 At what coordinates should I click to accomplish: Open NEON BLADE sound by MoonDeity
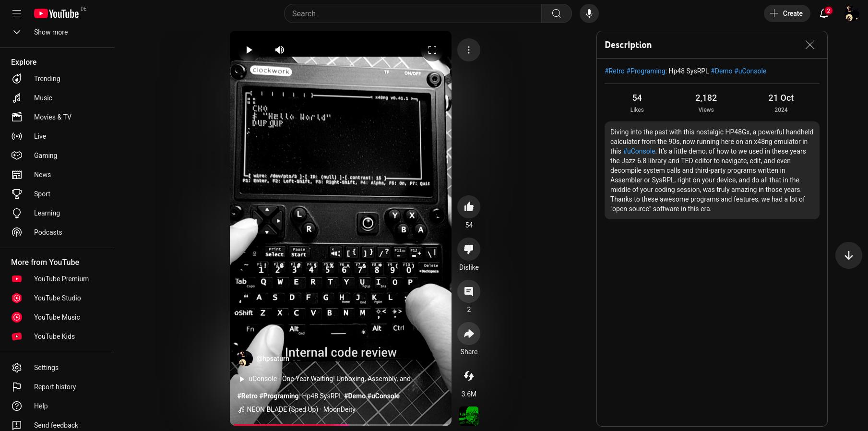point(297,409)
